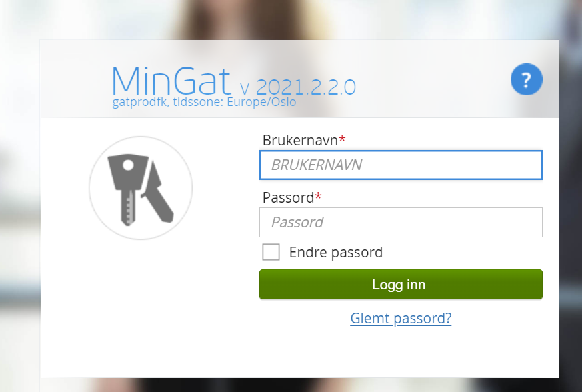Click the Passord field label

click(x=289, y=197)
